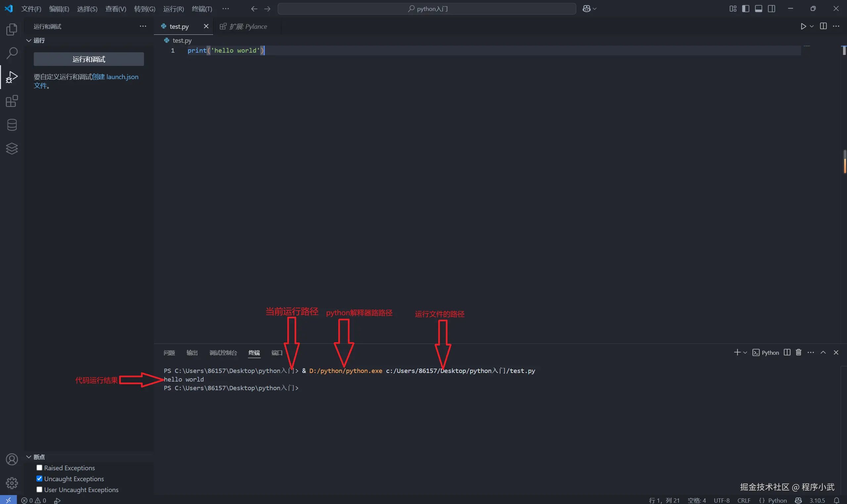Open the 终端(T) menu

202,9
